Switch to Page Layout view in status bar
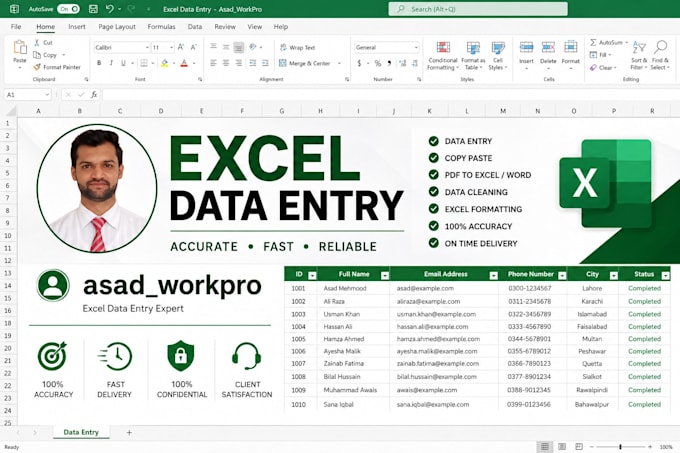Image resolution: width=680 pixels, height=453 pixels. (x=562, y=446)
